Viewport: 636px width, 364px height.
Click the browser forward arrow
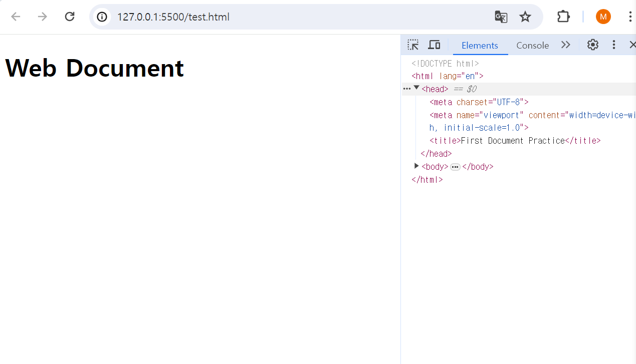(x=43, y=17)
